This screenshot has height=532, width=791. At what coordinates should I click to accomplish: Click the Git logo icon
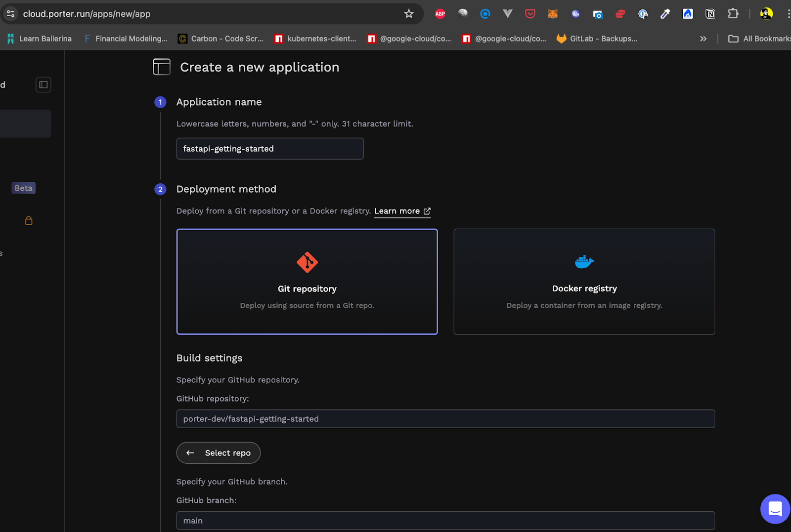pyautogui.click(x=307, y=262)
